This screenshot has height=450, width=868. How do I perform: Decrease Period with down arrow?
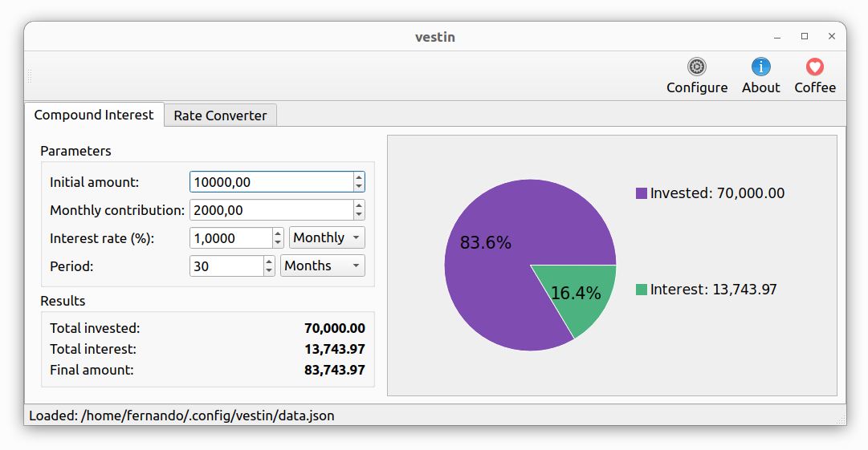269,271
